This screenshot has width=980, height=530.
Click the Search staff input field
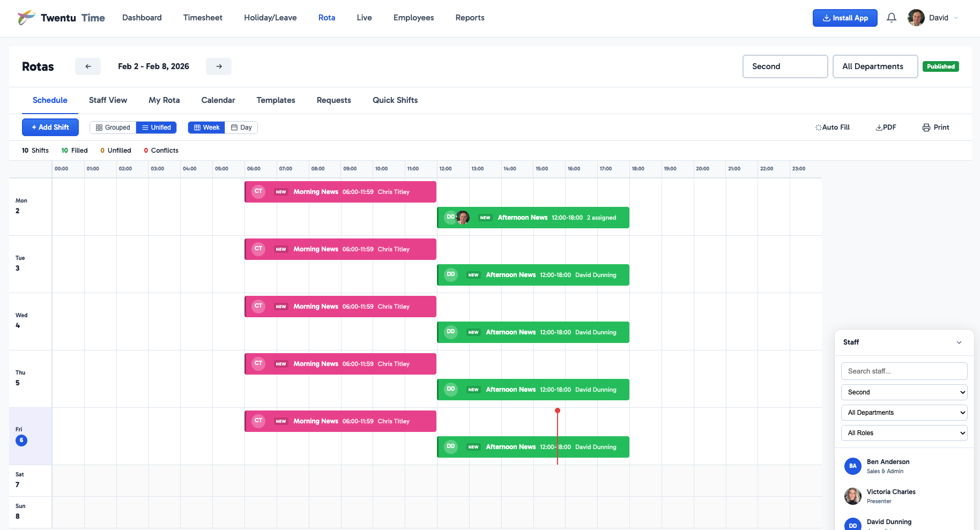tap(904, 371)
